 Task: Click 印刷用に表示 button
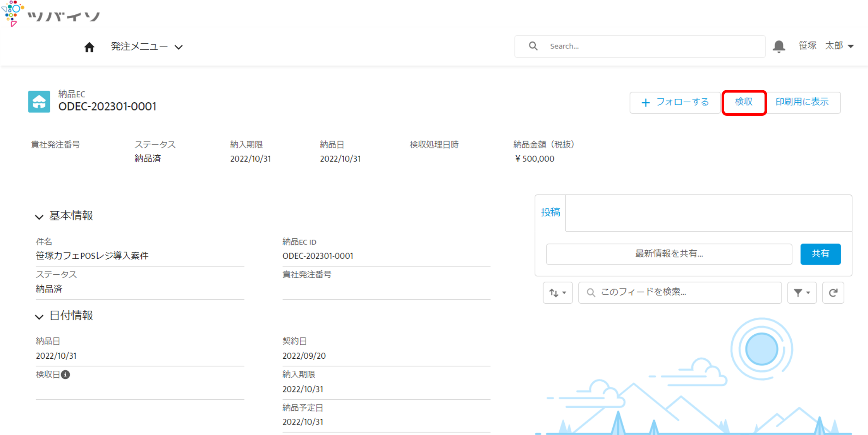click(x=802, y=102)
